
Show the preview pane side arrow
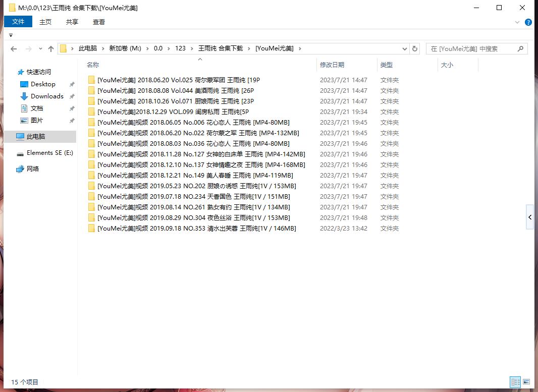click(x=529, y=217)
